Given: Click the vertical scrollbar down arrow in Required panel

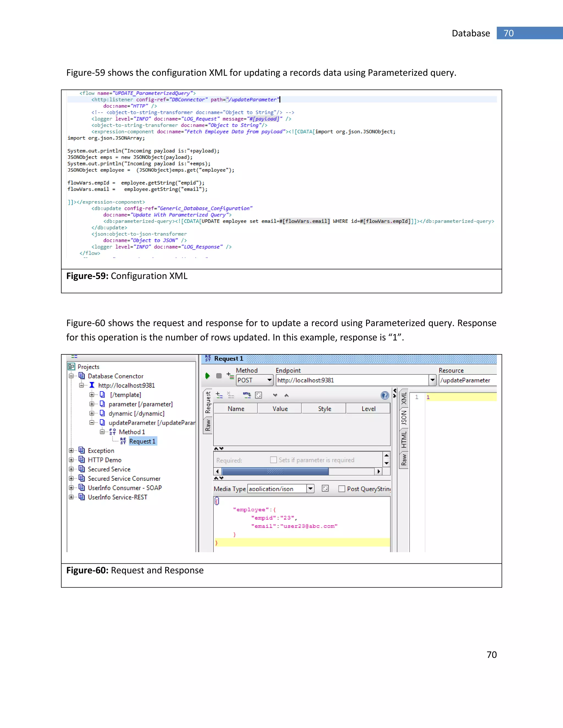Looking at the screenshot, I should (x=386, y=463).
